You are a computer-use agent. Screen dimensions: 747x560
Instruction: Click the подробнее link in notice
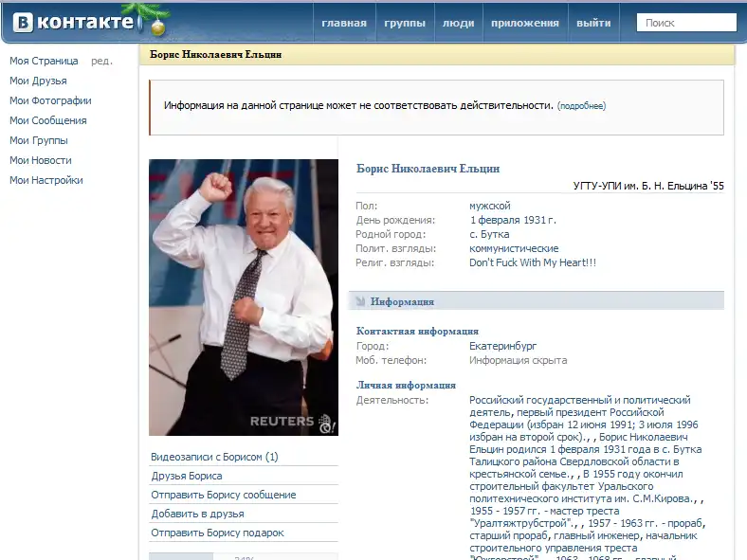pyautogui.click(x=581, y=106)
